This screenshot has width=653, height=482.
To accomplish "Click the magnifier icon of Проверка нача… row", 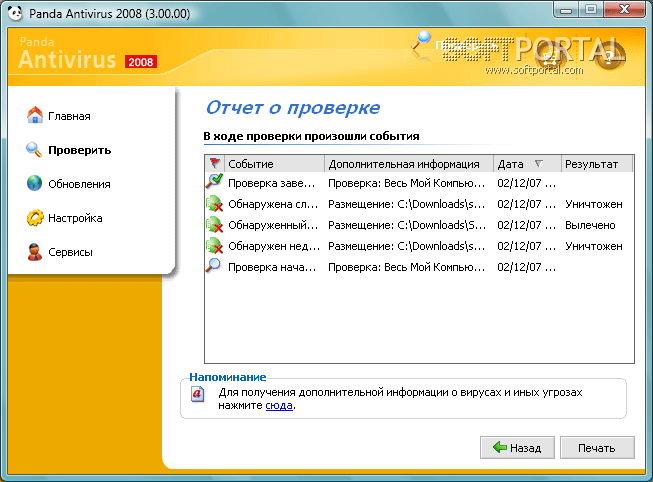I will click(x=214, y=265).
